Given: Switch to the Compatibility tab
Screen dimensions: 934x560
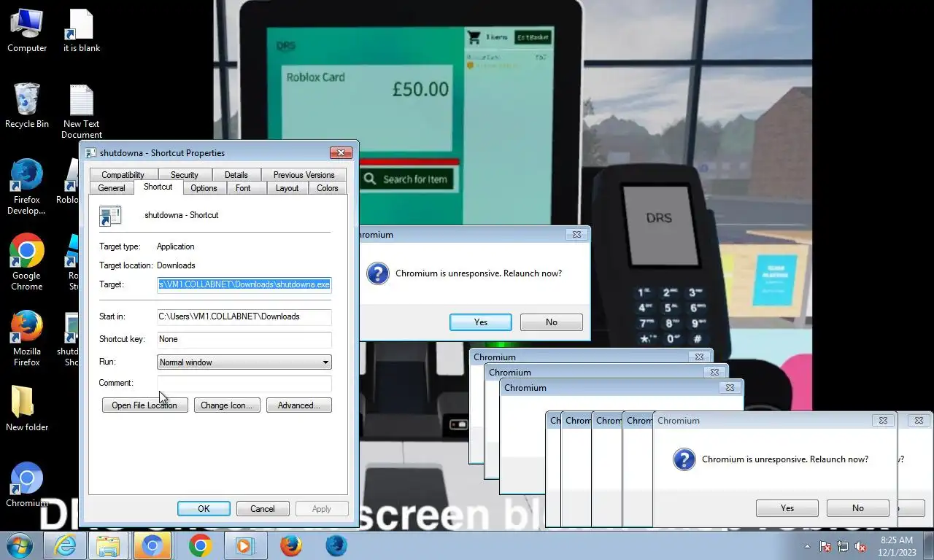Looking at the screenshot, I should point(123,175).
